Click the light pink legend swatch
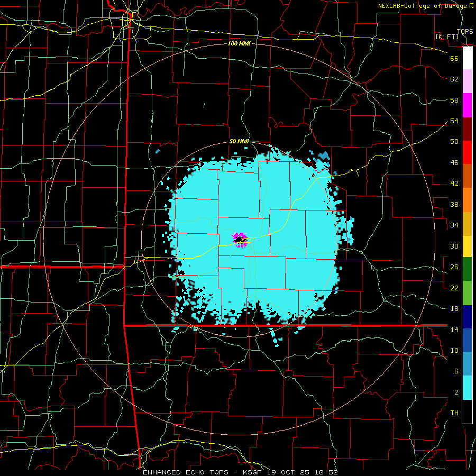Viewport: 476px width, 476px height. pos(467,81)
